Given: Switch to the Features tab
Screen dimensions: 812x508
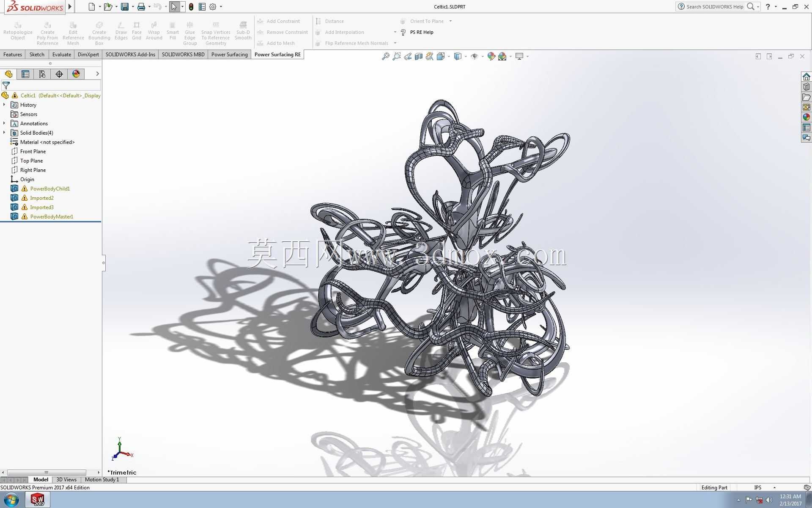Looking at the screenshot, I should (x=13, y=55).
